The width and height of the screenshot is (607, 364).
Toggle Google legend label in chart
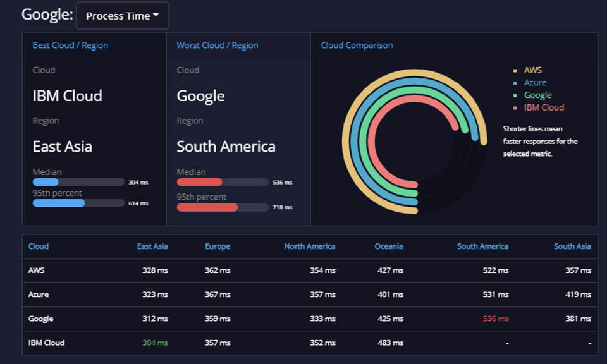click(537, 95)
